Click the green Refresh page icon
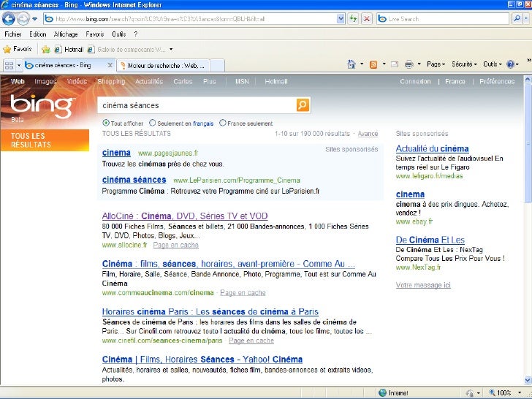532x399 pixels. (x=353, y=19)
